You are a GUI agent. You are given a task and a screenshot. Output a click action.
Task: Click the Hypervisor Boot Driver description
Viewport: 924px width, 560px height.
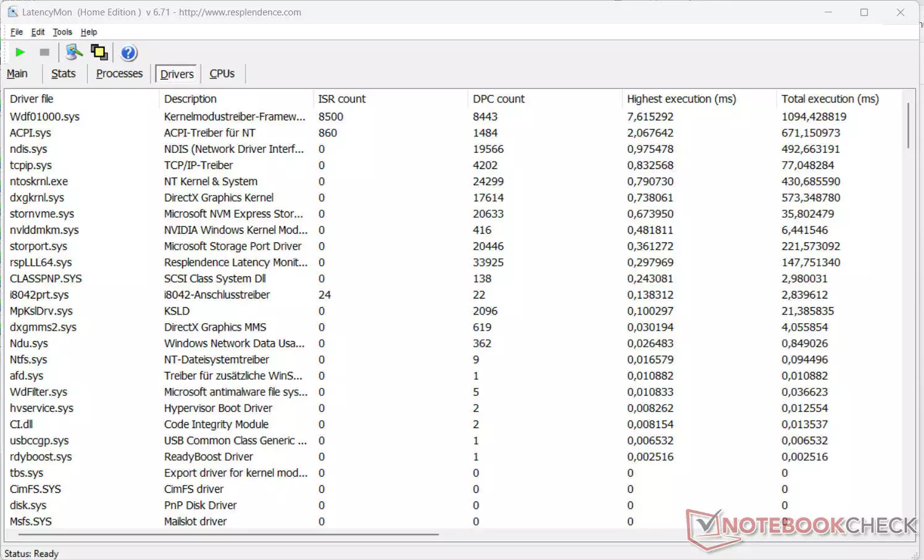[x=218, y=408]
